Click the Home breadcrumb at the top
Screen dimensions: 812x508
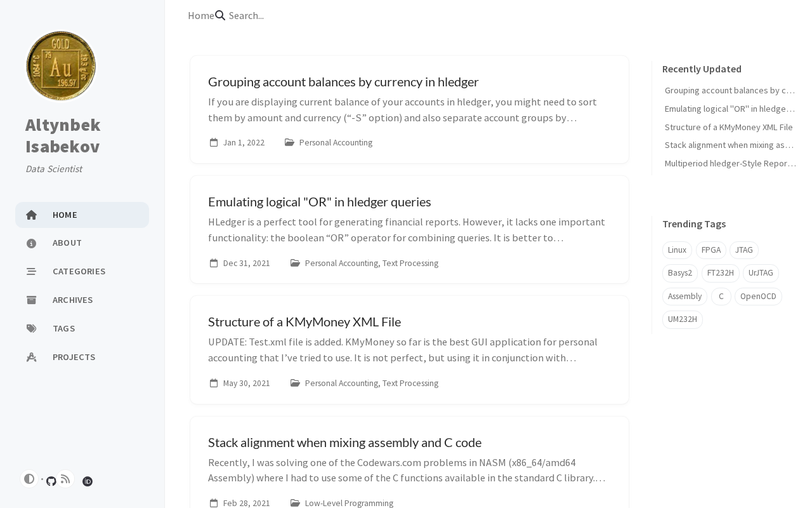coord(201,15)
